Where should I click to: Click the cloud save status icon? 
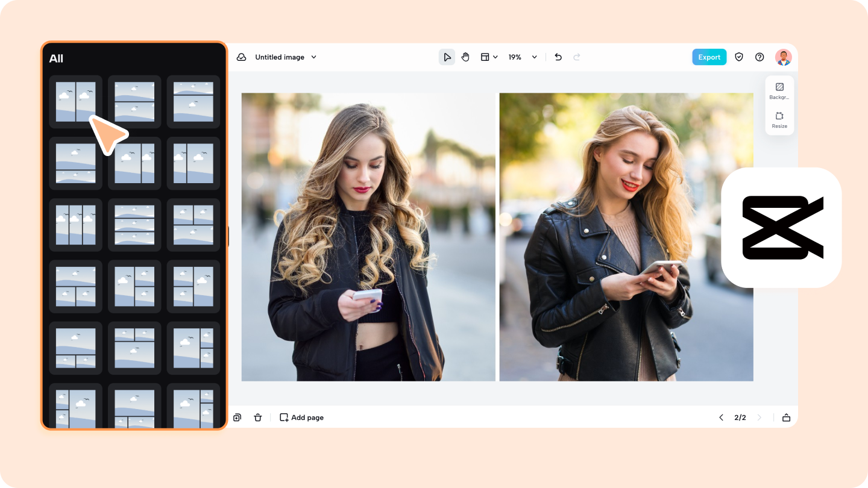click(242, 57)
